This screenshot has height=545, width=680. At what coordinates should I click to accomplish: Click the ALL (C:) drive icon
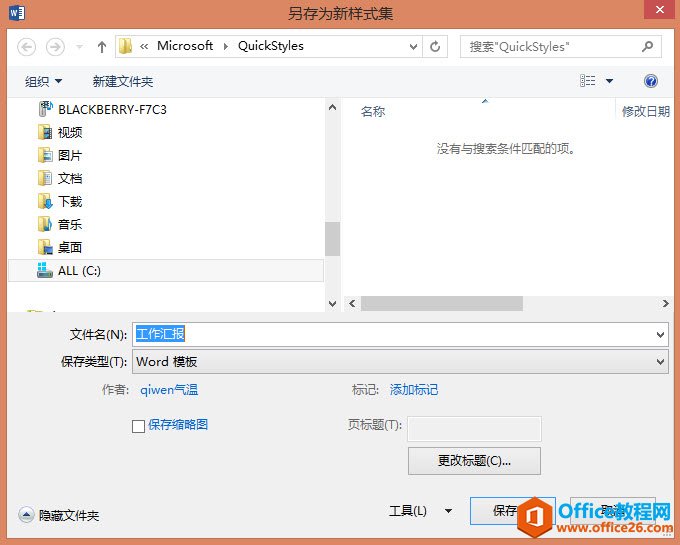45,270
